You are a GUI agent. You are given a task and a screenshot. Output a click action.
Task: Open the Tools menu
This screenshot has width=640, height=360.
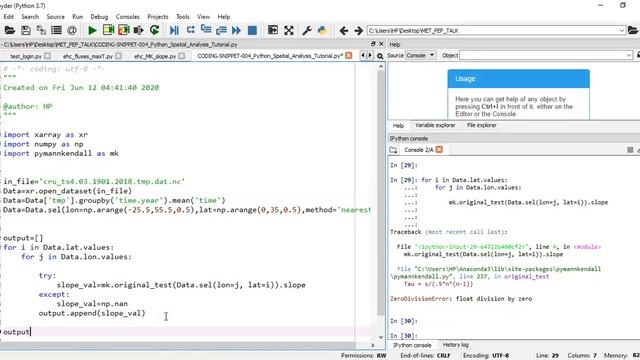pyautogui.click(x=183, y=17)
